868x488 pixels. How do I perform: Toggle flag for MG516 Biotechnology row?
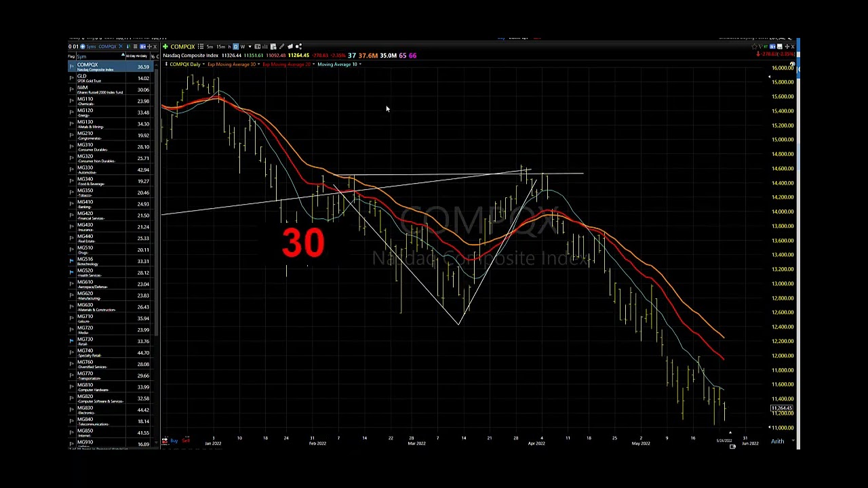coord(72,261)
